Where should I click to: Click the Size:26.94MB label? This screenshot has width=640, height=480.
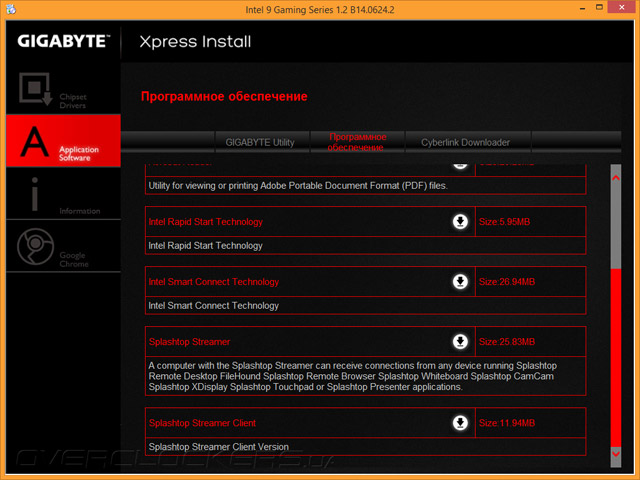tap(507, 282)
